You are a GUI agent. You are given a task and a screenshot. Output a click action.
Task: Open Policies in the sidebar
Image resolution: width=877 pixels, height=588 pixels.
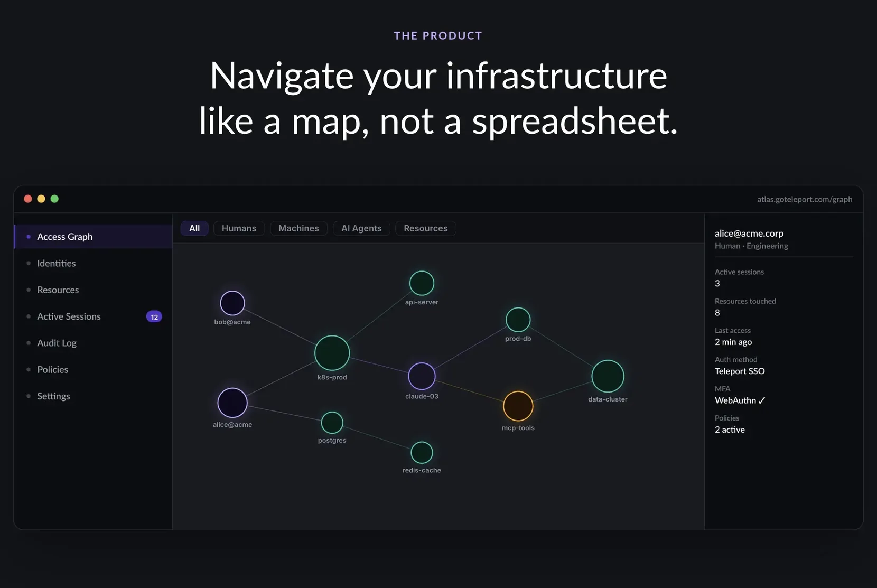(93, 369)
